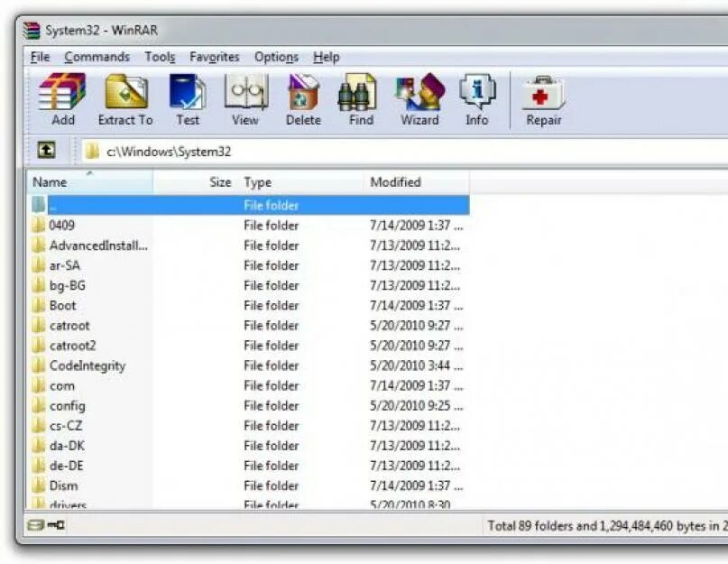Open the File menu
The image size is (728, 564).
(x=40, y=57)
